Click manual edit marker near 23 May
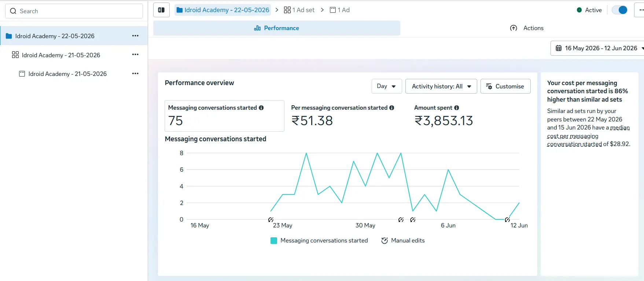The height and width of the screenshot is (281, 644). point(271,220)
